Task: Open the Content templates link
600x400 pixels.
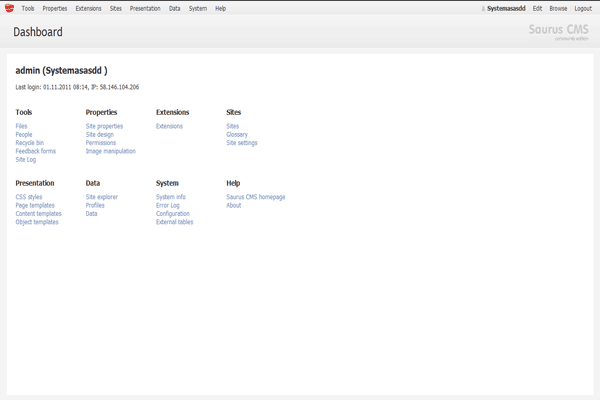Action: pos(38,214)
